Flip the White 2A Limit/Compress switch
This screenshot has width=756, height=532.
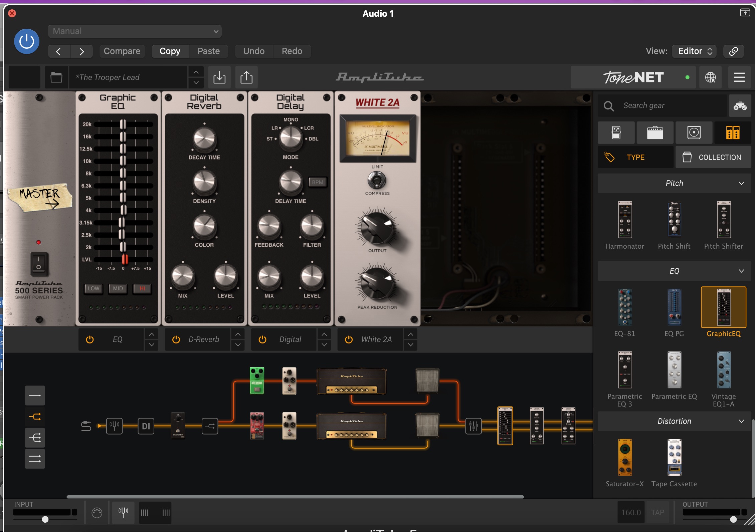click(377, 180)
